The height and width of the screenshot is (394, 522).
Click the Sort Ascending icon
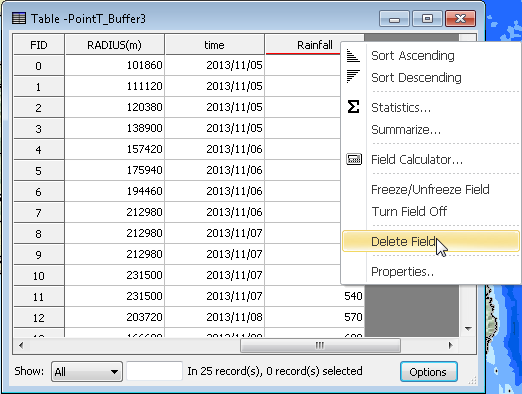click(353, 55)
